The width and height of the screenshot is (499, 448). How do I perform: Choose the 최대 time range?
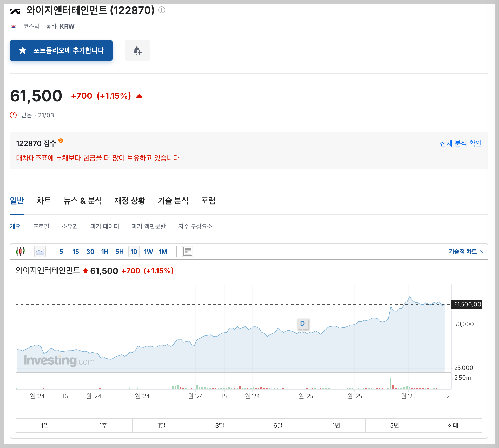452,425
